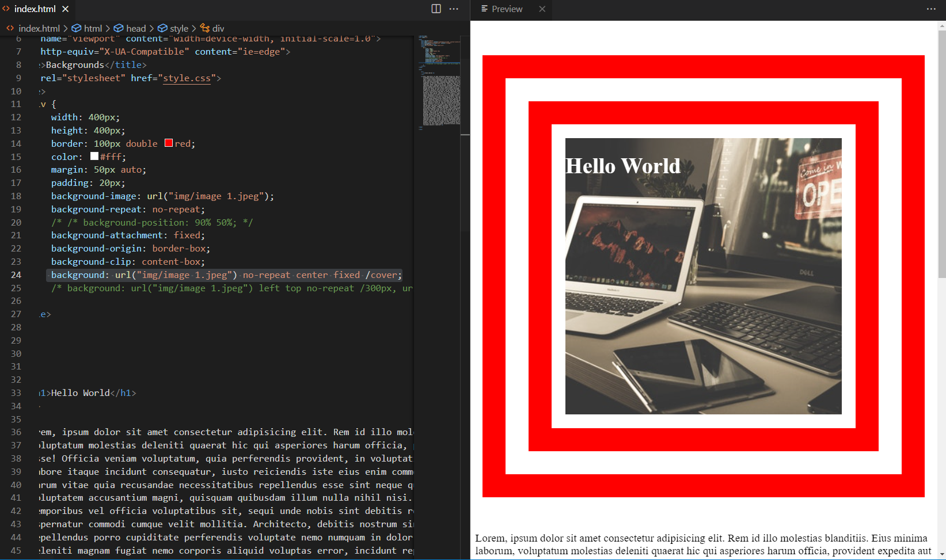Click the Split Editor Right icon

pos(436,9)
